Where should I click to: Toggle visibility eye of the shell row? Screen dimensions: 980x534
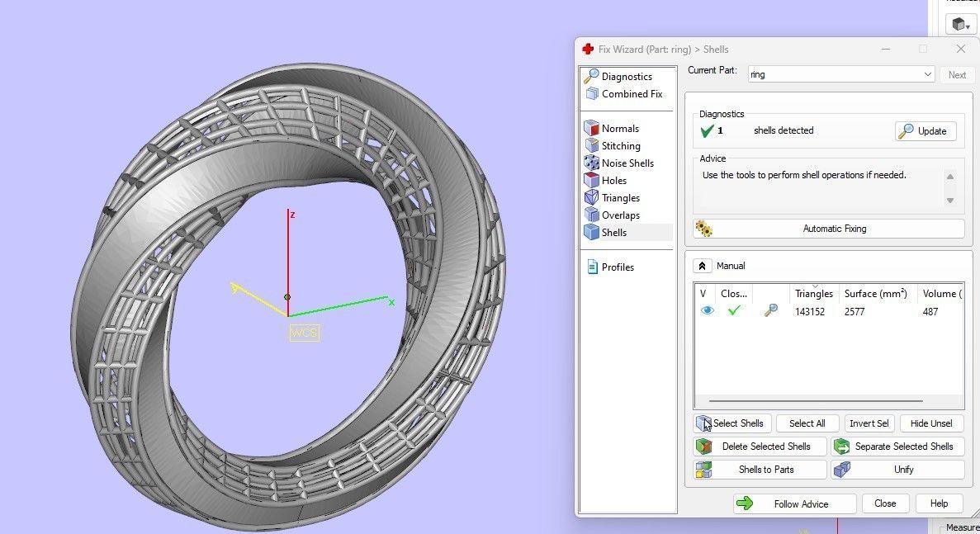coord(707,310)
